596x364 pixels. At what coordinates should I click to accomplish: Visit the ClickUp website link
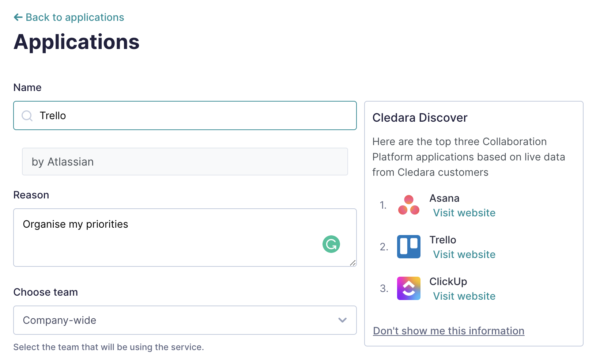pos(464,296)
